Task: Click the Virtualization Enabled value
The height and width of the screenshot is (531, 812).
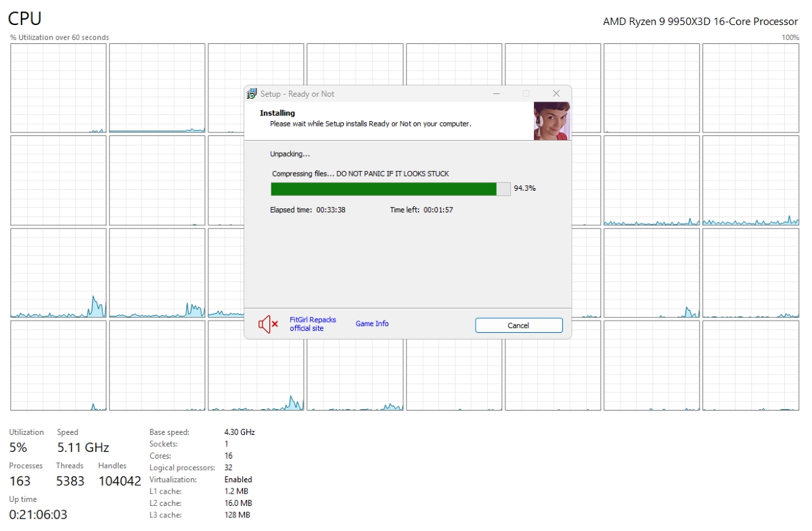Action: click(238, 480)
